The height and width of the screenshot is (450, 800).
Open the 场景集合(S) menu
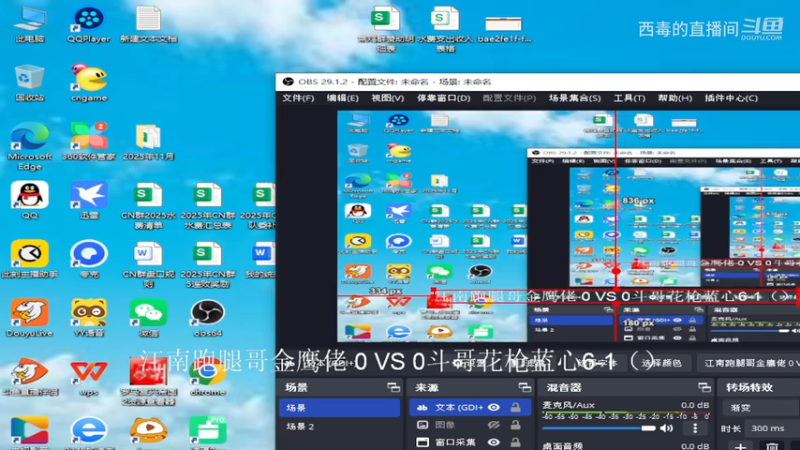click(574, 98)
